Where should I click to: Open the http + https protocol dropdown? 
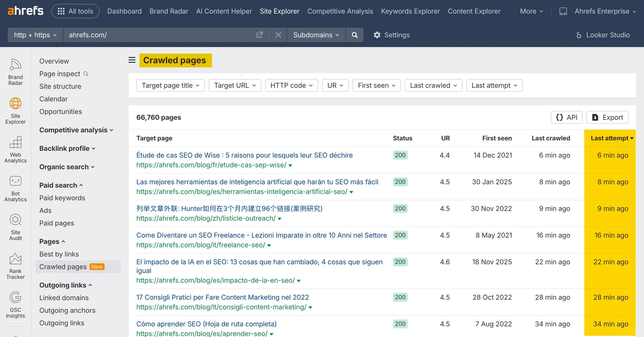(x=35, y=35)
